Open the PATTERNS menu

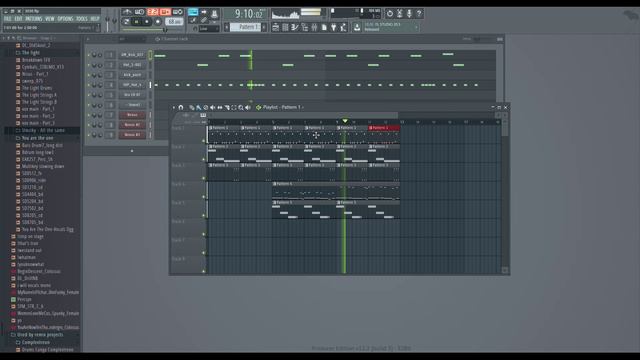[33, 19]
